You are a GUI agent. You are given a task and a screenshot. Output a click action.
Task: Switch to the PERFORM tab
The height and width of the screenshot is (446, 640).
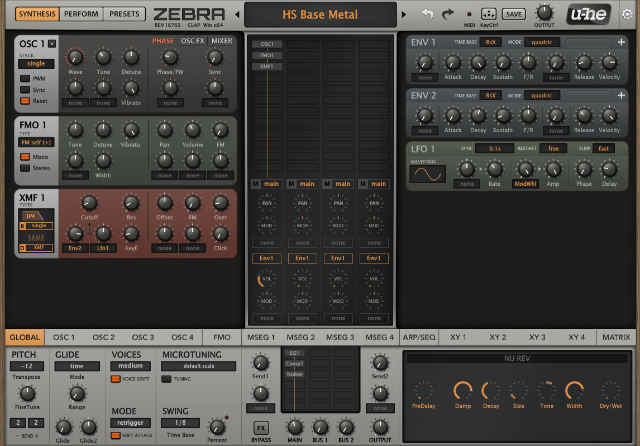[x=79, y=15]
